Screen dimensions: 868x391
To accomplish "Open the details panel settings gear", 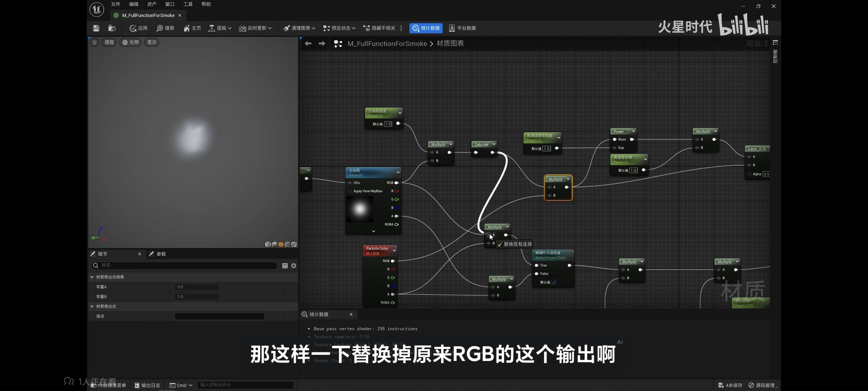I will pyautogui.click(x=294, y=266).
